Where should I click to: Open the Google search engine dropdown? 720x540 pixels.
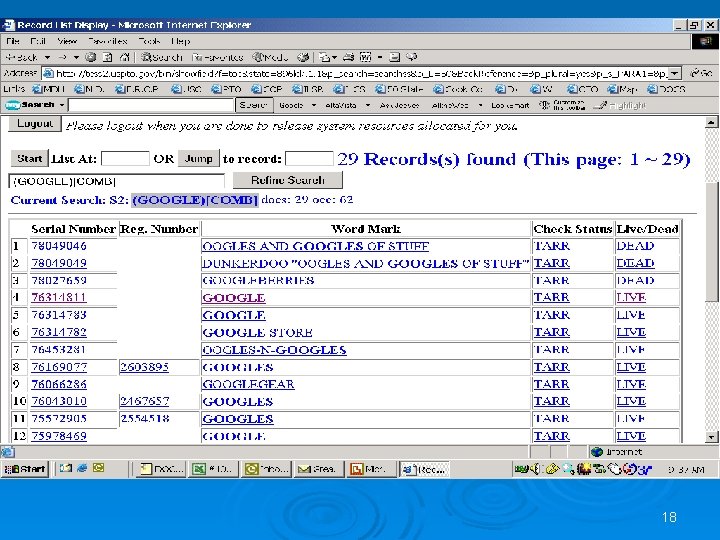(314, 106)
